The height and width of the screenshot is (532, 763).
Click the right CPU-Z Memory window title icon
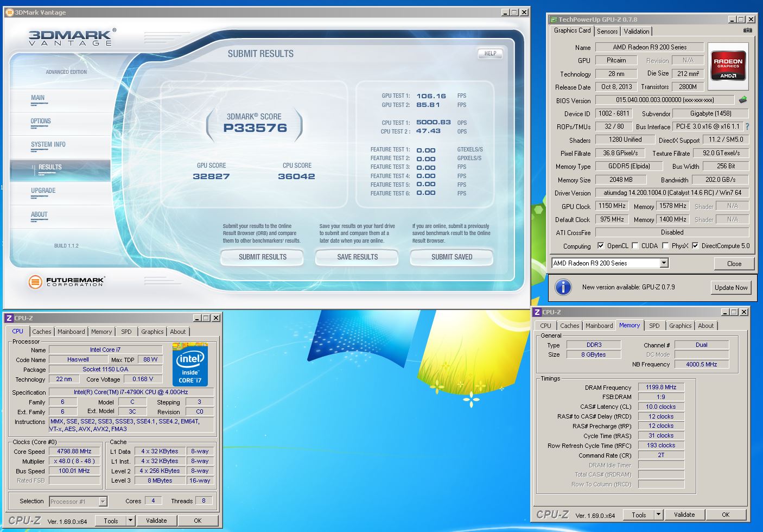[x=537, y=312]
